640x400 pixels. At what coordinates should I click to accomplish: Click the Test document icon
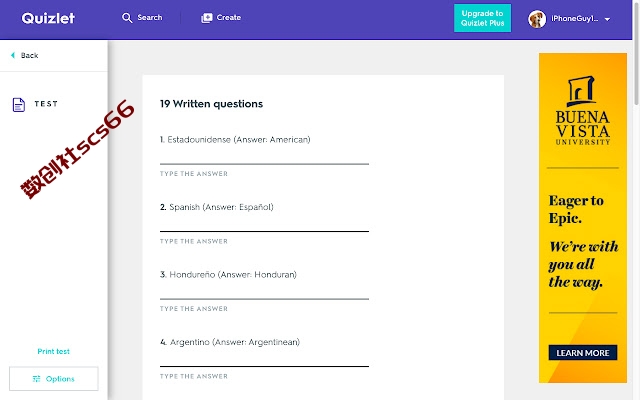click(x=19, y=104)
